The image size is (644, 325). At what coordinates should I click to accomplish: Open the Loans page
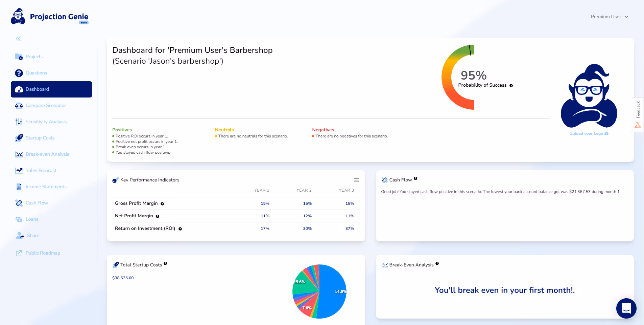point(32,219)
